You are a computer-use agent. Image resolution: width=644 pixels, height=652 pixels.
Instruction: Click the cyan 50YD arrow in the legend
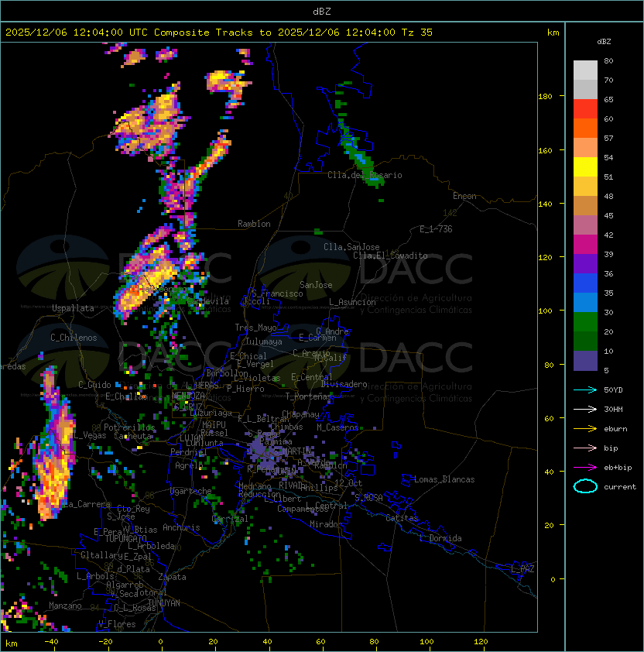coord(585,390)
